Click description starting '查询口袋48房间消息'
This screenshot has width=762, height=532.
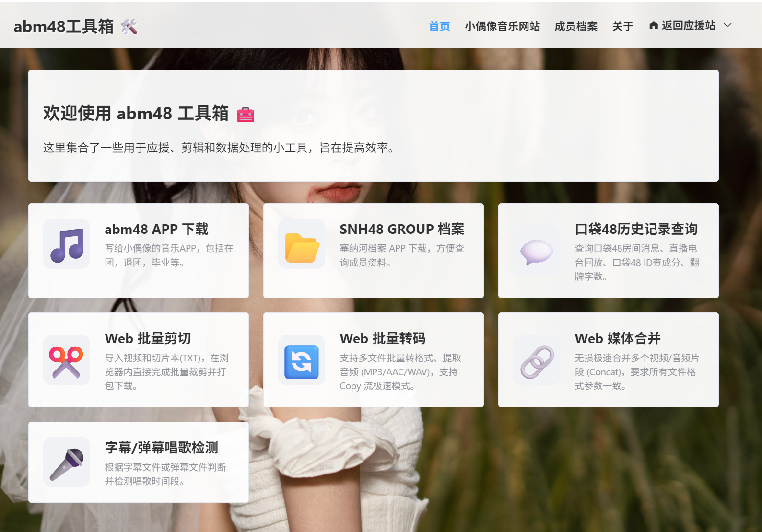tap(637, 262)
